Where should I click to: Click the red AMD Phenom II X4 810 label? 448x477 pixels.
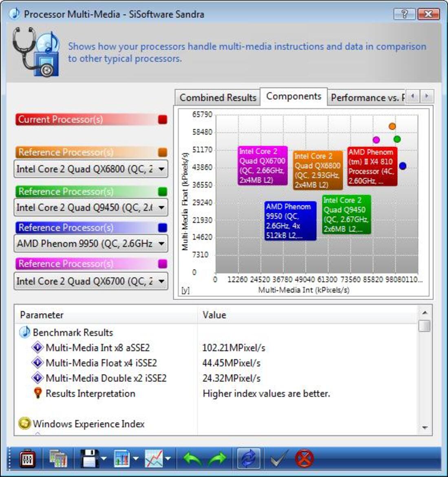point(372,166)
